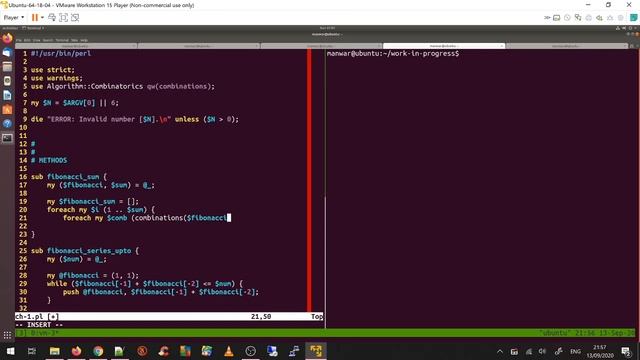Click the network adapter icon in VMware
Image resolution: width=640 pixels, height=360 pixels.
578,18
